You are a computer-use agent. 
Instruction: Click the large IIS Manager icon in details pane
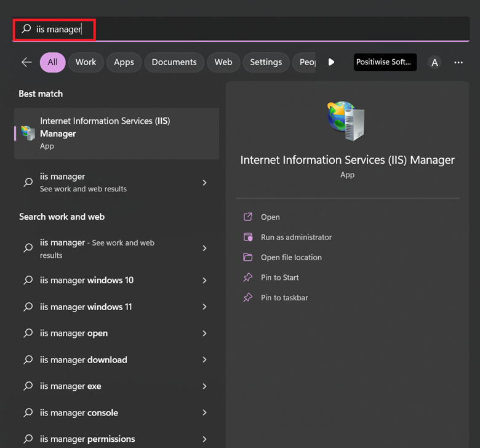[346, 121]
